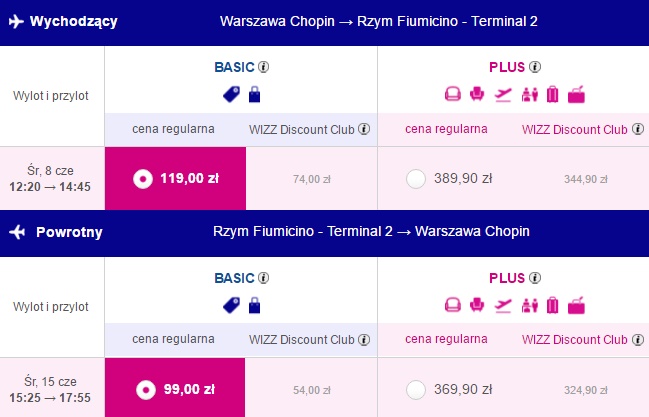Click the info icon next to outbound PLUS
The width and height of the screenshot is (649, 417).
535,67
